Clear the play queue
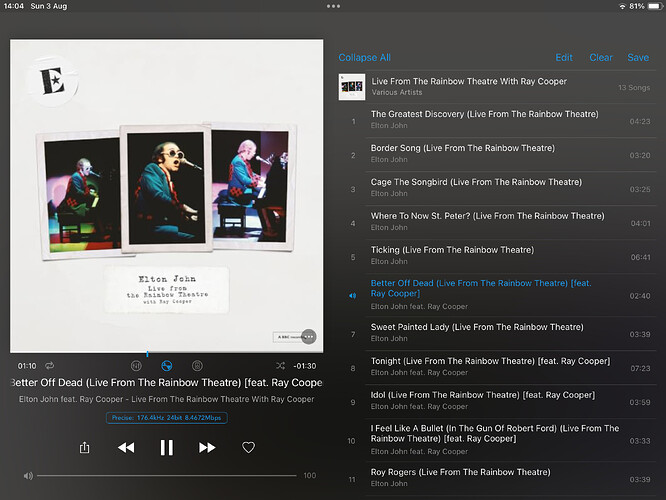The width and height of the screenshot is (666, 500). tap(601, 57)
